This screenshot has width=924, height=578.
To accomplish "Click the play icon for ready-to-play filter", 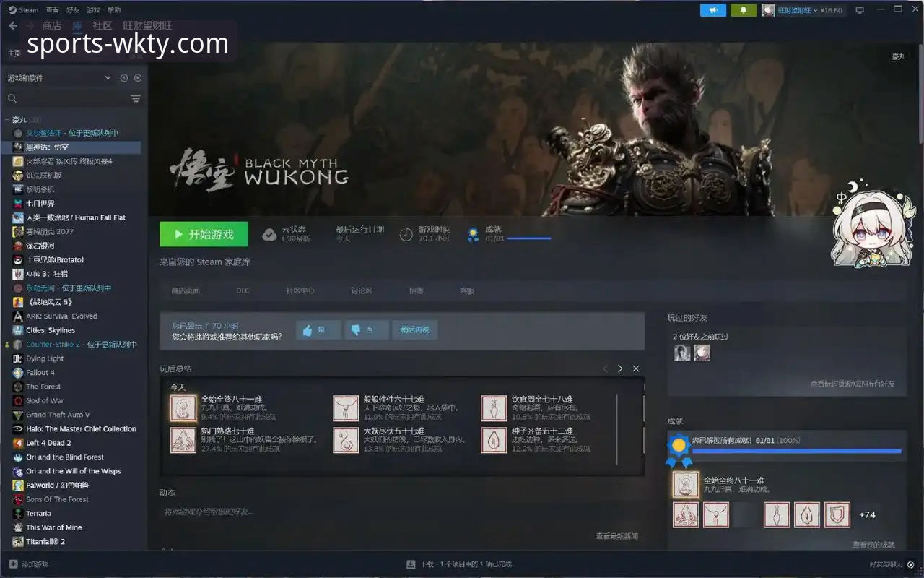I will click(x=137, y=78).
